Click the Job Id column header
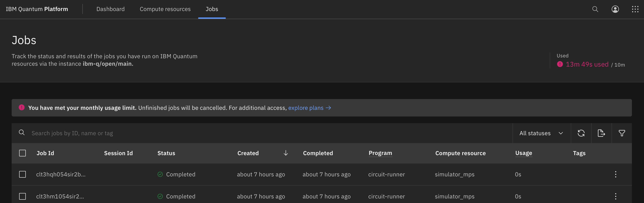 coord(45,153)
